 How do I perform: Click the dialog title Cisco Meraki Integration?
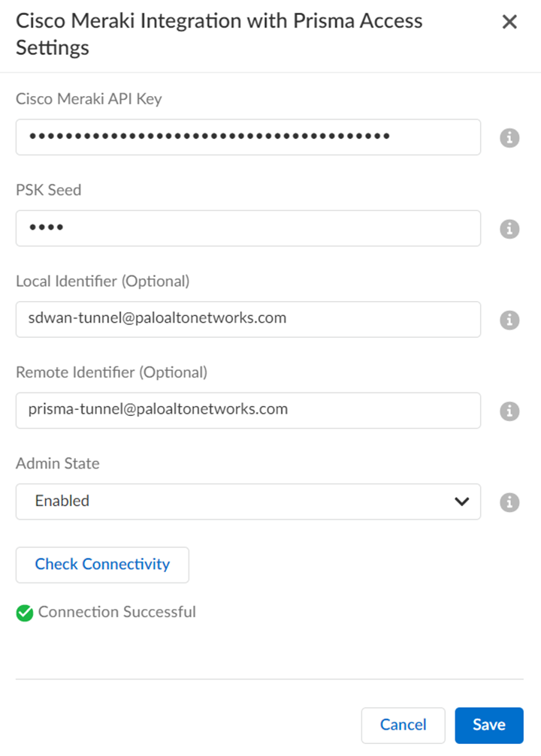tap(219, 20)
